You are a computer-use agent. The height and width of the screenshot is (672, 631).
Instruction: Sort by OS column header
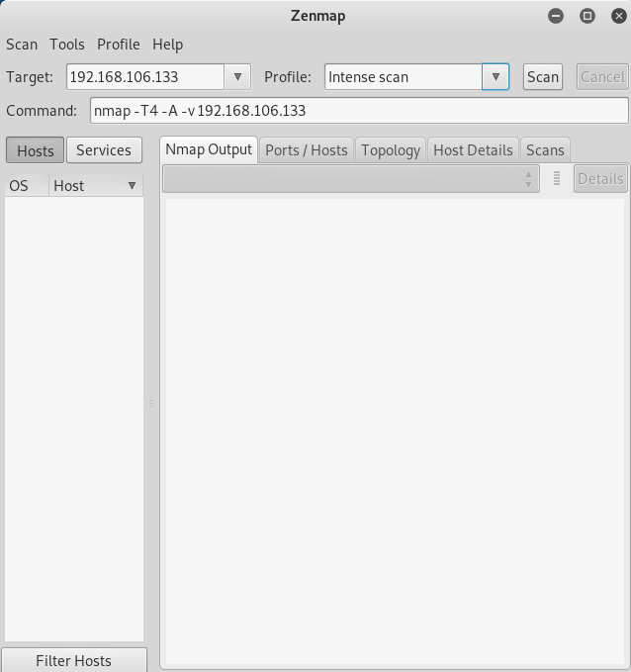point(27,186)
